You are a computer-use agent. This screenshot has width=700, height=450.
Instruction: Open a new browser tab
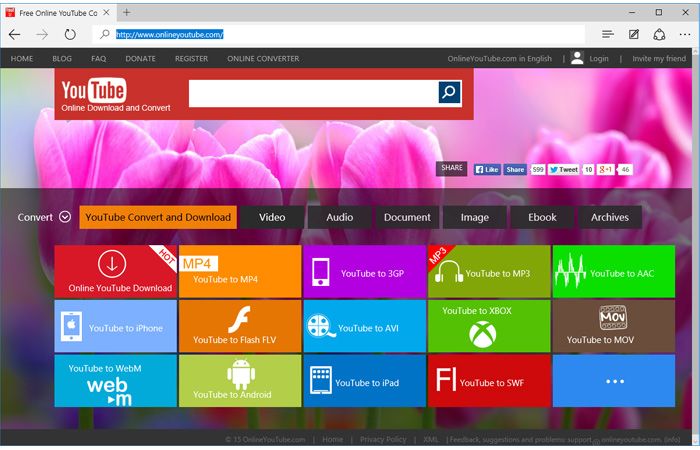127,12
